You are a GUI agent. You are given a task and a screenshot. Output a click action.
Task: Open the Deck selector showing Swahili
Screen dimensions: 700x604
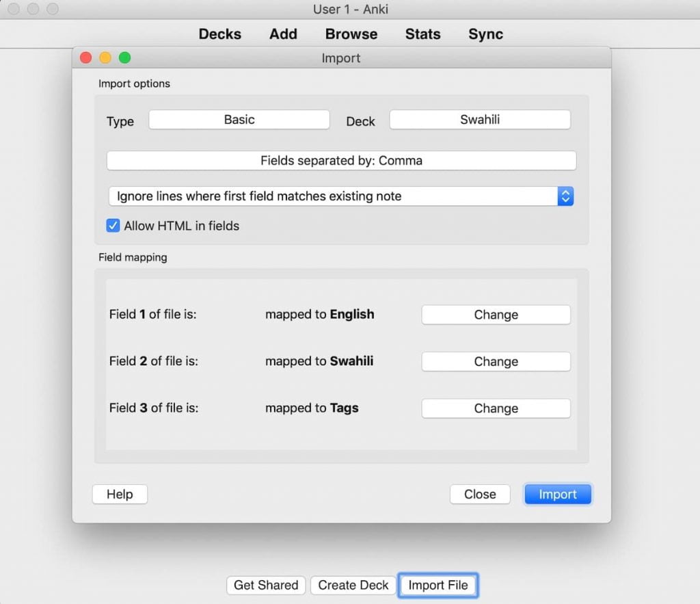479,119
